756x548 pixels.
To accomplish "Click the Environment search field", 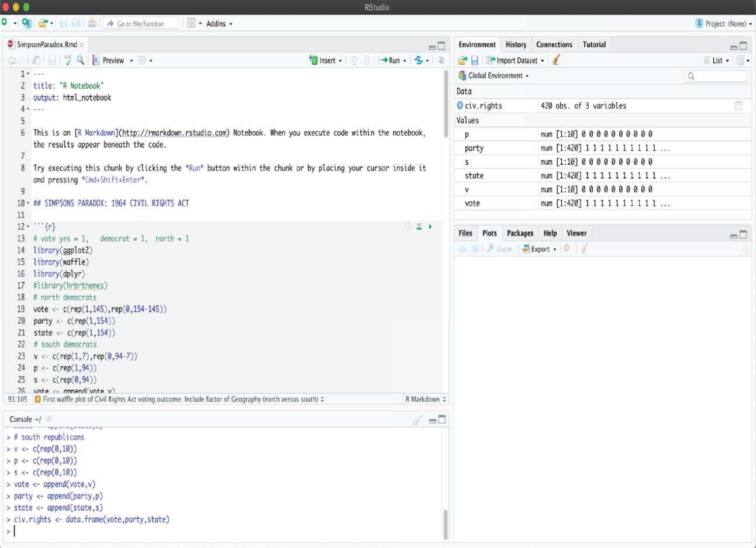I will [x=716, y=76].
